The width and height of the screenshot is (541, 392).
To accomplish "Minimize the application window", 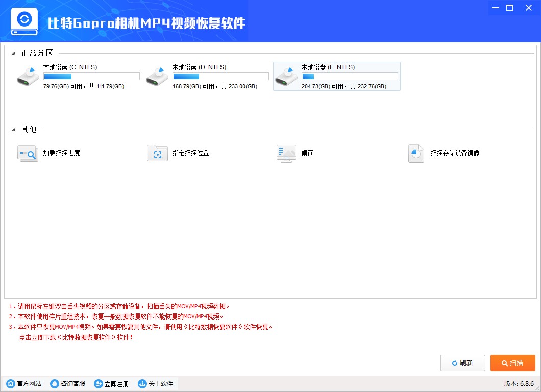I will coord(496,8).
